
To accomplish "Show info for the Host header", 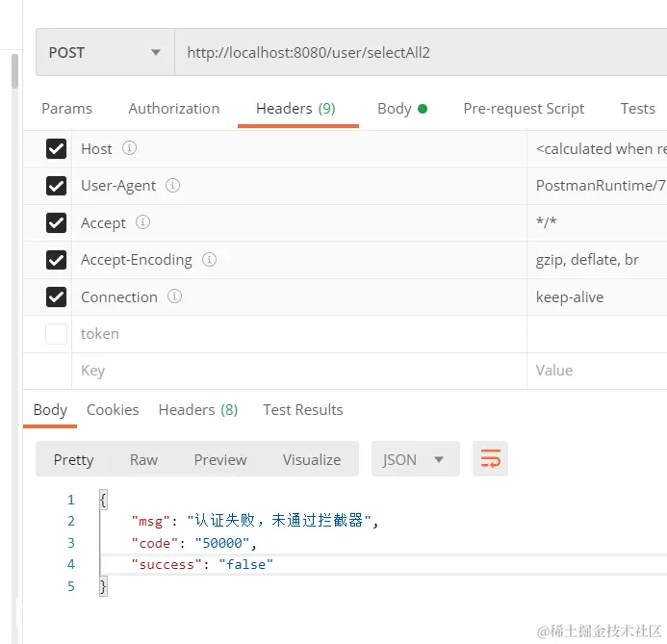I will click(129, 148).
